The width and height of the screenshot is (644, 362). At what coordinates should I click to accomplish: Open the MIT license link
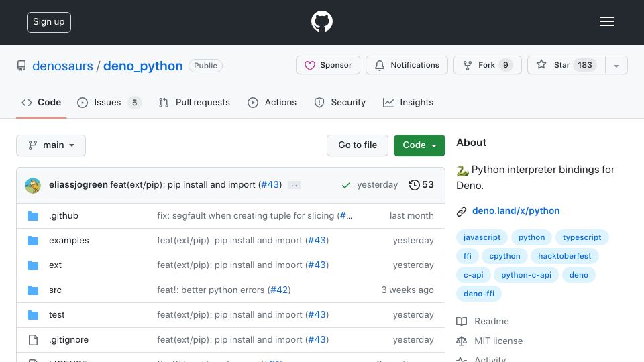click(x=498, y=341)
